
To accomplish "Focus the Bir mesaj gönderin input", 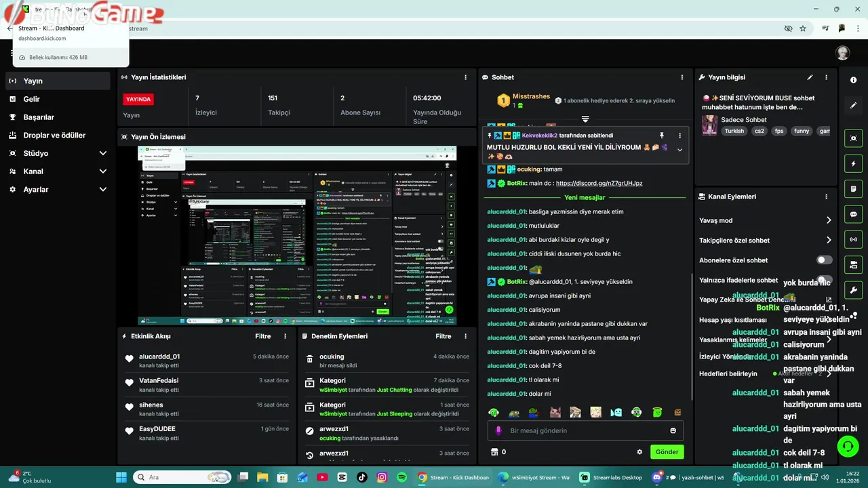I will coord(585,430).
